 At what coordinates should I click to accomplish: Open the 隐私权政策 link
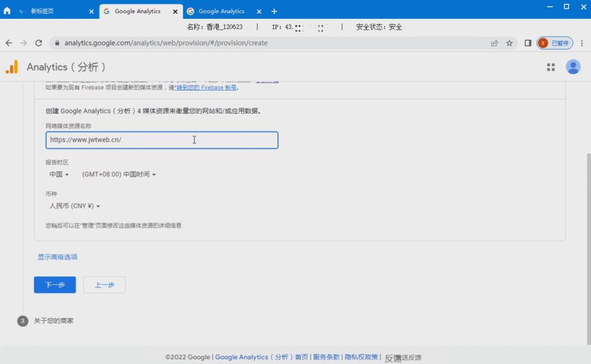361,357
